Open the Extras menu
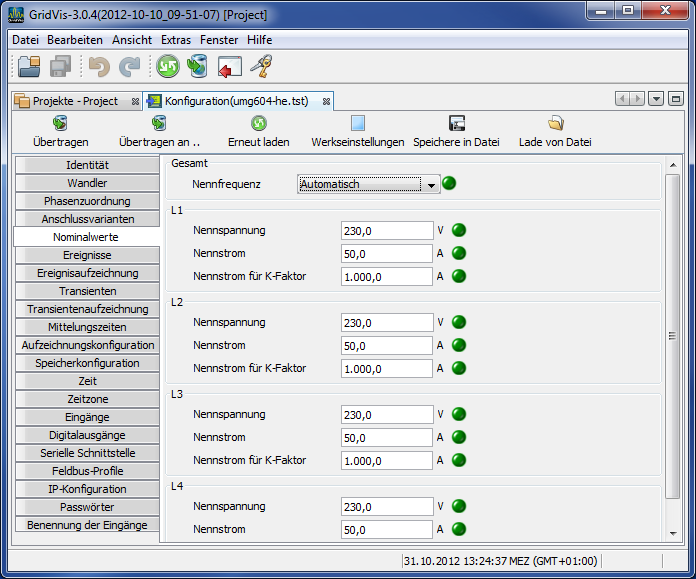 [176, 40]
